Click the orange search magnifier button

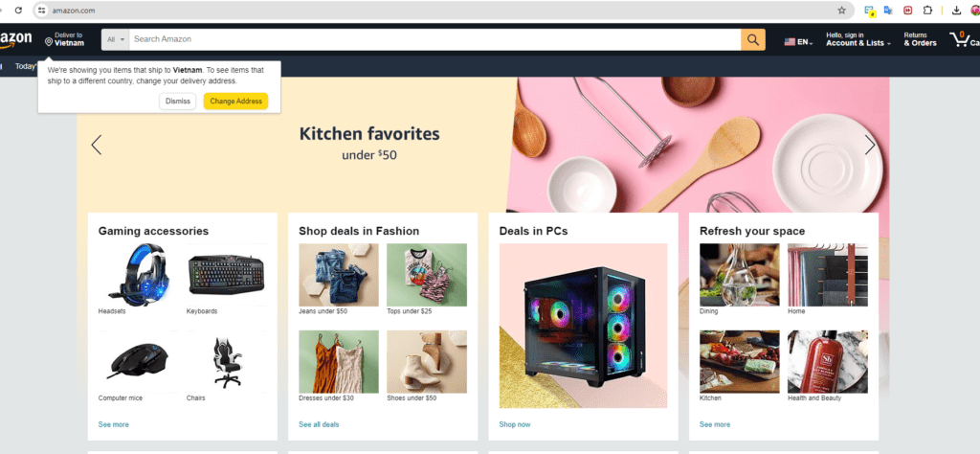click(753, 39)
